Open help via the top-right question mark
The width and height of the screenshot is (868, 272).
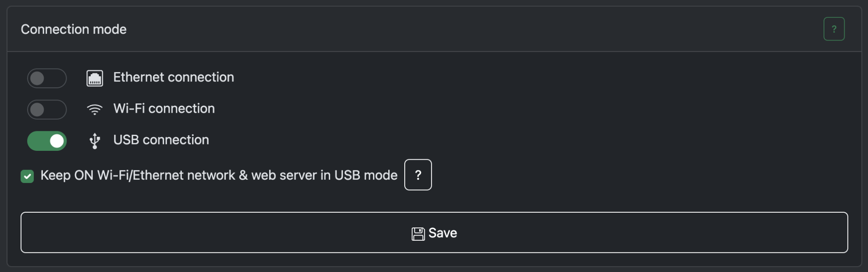coord(835,28)
